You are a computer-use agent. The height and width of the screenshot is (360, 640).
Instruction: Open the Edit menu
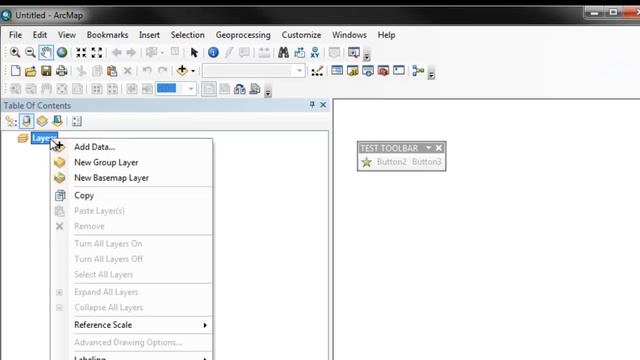(x=40, y=35)
